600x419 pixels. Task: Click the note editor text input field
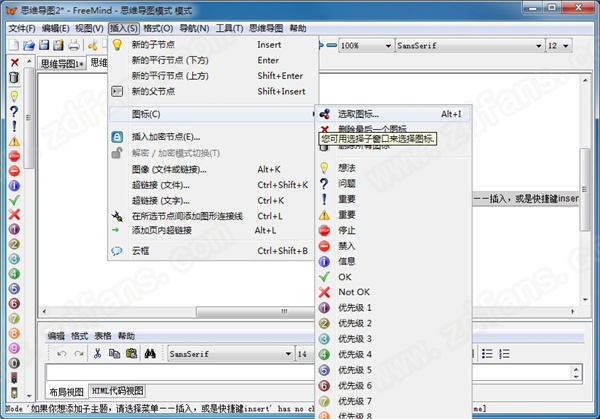tap(180, 372)
